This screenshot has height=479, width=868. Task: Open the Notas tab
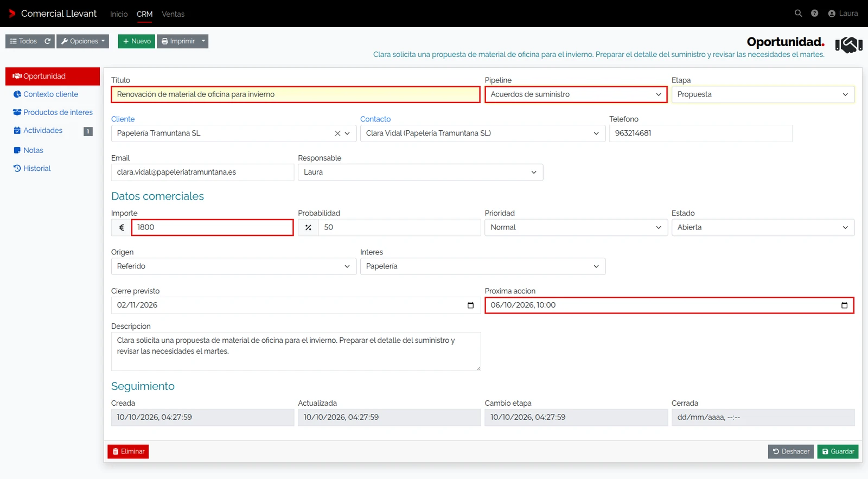pos(53,150)
